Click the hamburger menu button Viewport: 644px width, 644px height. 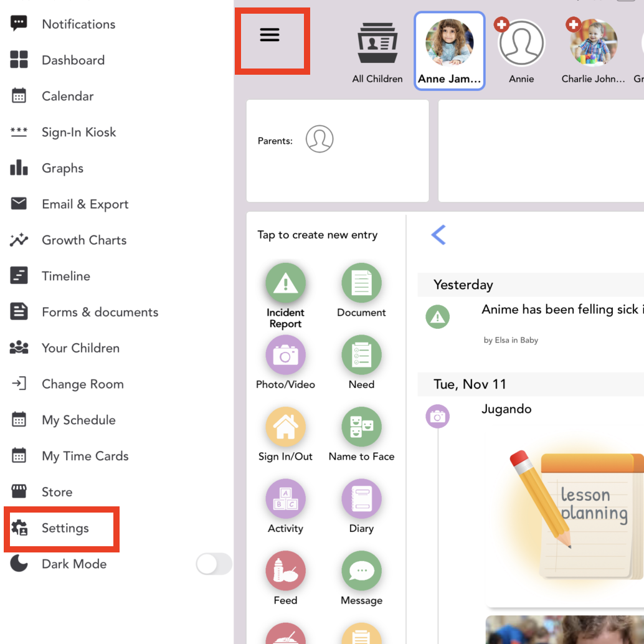(x=270, y=35)
